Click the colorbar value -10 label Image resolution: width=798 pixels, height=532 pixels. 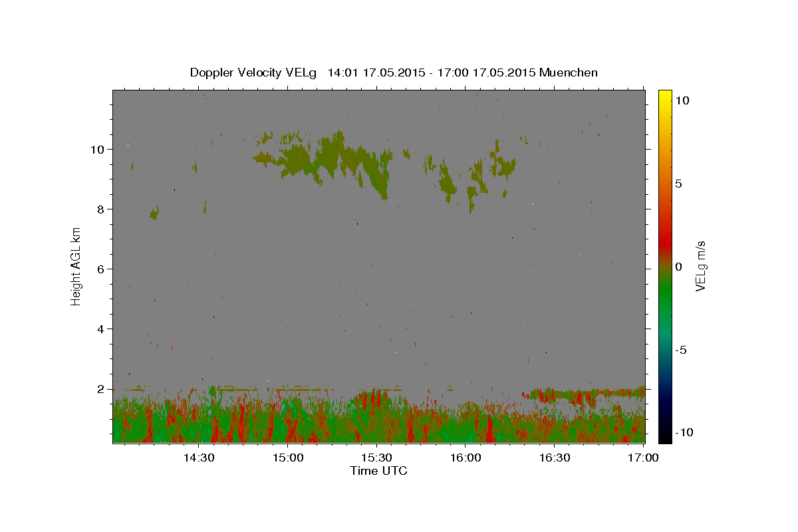click(x=684, y=432)
